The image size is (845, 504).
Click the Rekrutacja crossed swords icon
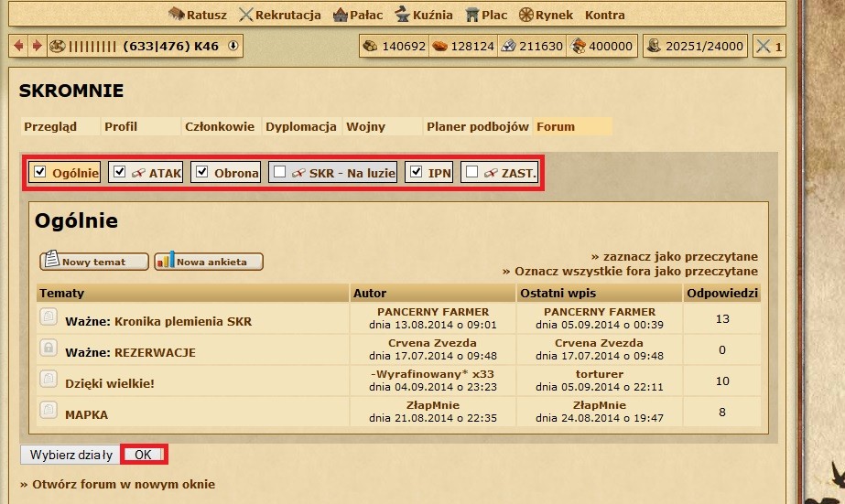pos(245,15)
